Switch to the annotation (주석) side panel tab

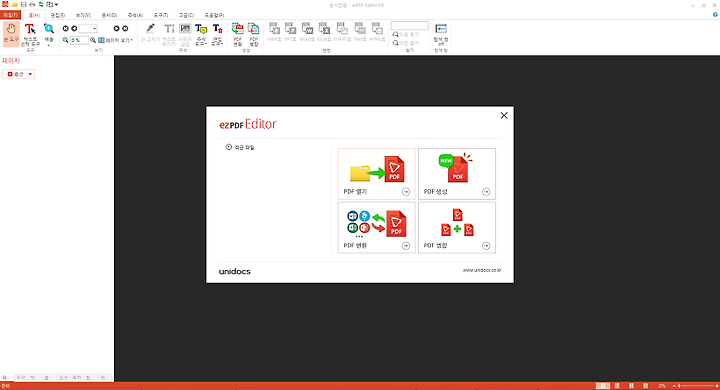(x=21, y=378)
